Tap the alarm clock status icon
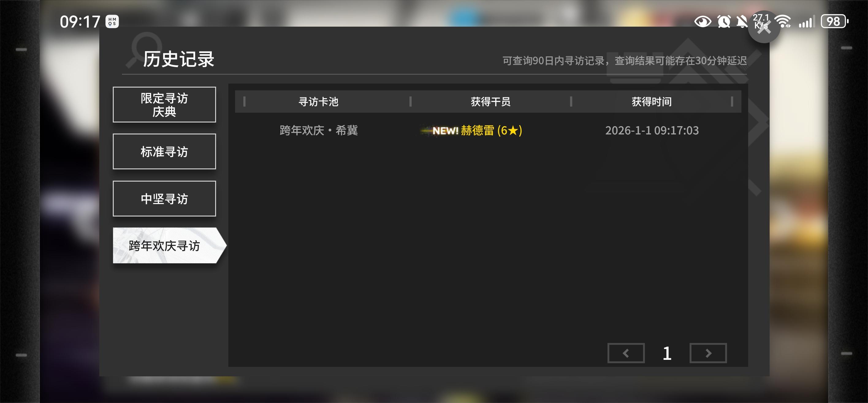The width and height of the screenshot is (868, 403). pos(724,22)
